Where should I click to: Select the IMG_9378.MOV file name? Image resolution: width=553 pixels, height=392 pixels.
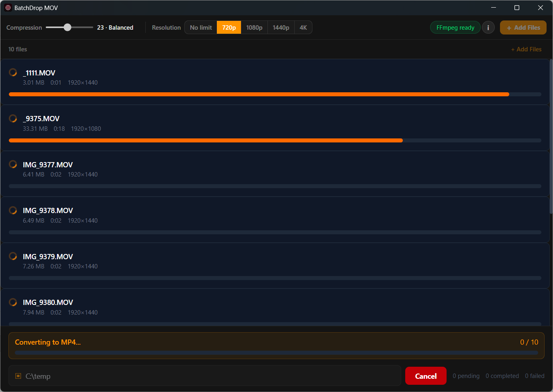tap(48, 211)
